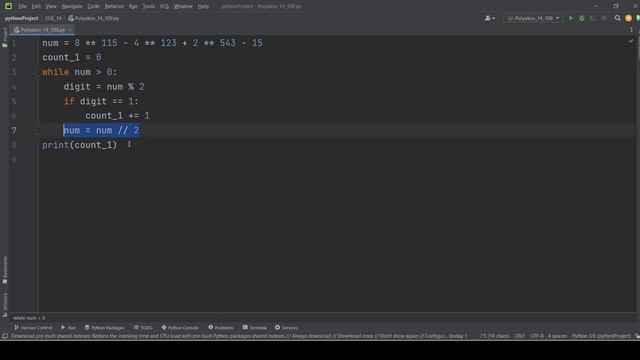Image resolution: width=640 pixels, height=360 pixels.
Task: Change the 4 spaces indent setting
Action: [557, 336]
